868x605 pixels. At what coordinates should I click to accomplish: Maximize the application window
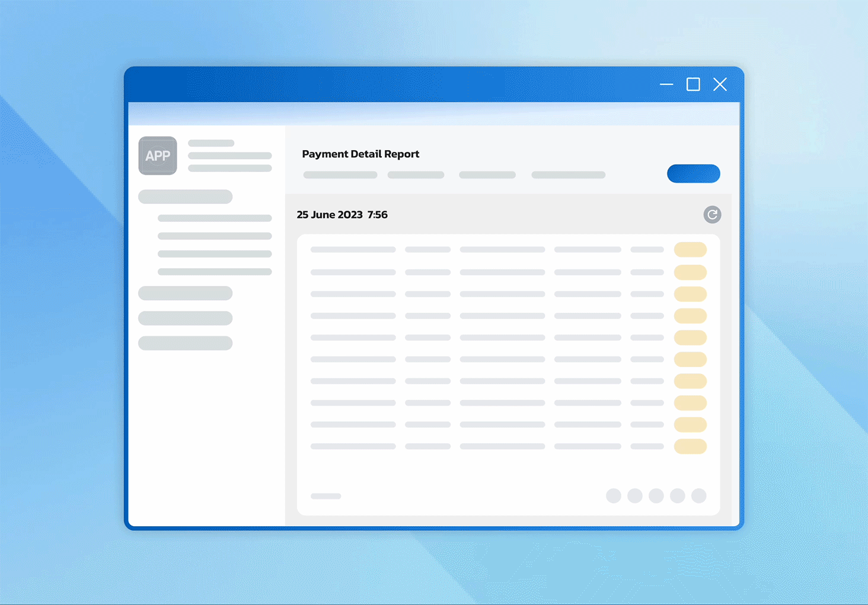(x=693, y=85)
